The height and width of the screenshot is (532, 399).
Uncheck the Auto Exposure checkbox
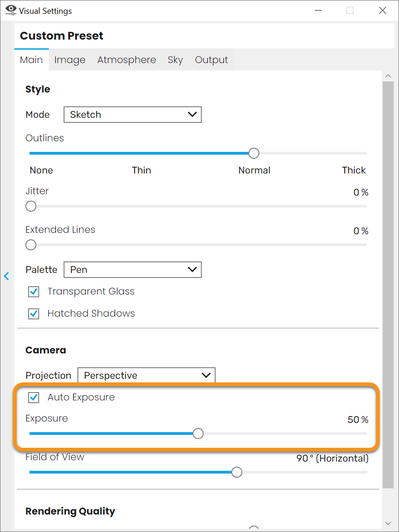(x=34, y=397)
